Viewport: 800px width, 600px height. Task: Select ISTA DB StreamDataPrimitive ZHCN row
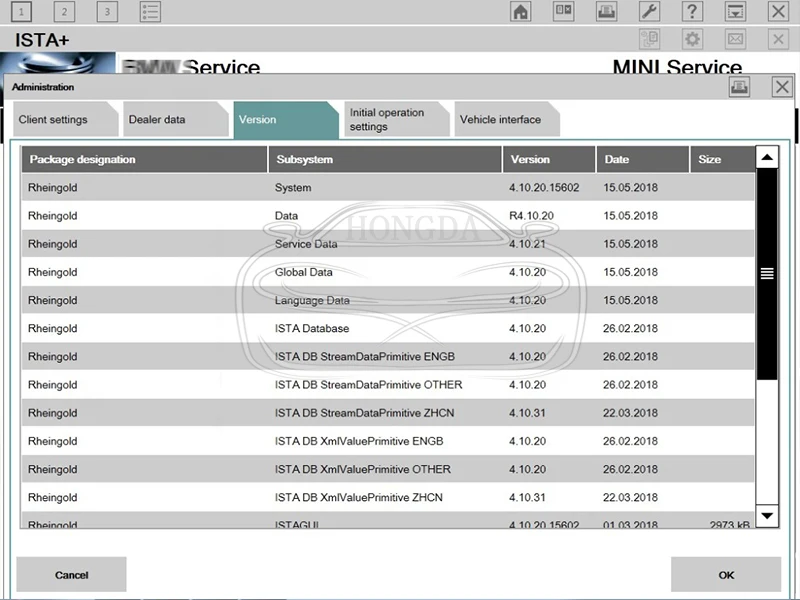(388, 413)
